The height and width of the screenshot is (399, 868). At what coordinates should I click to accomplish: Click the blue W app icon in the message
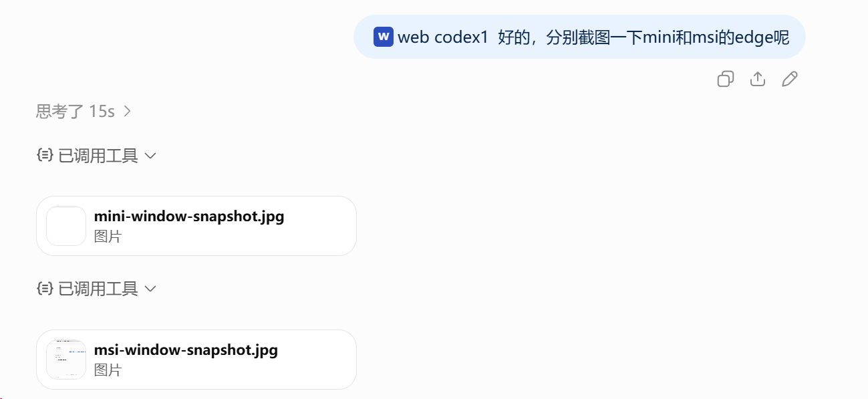(384, 37)
